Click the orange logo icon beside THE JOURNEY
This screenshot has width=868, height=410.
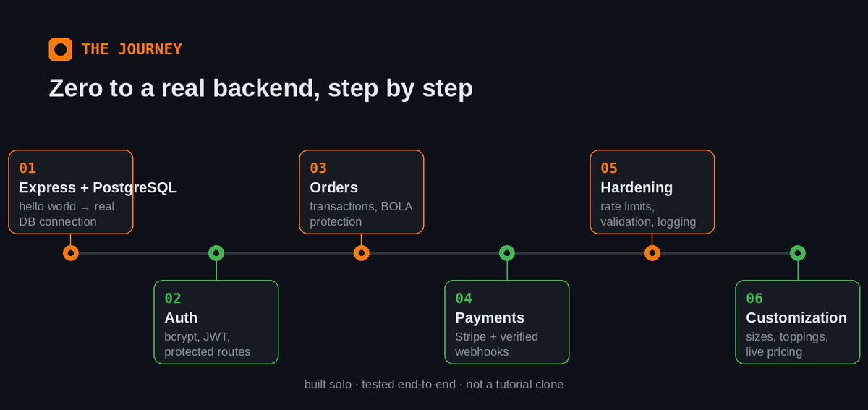click(61, 49)
